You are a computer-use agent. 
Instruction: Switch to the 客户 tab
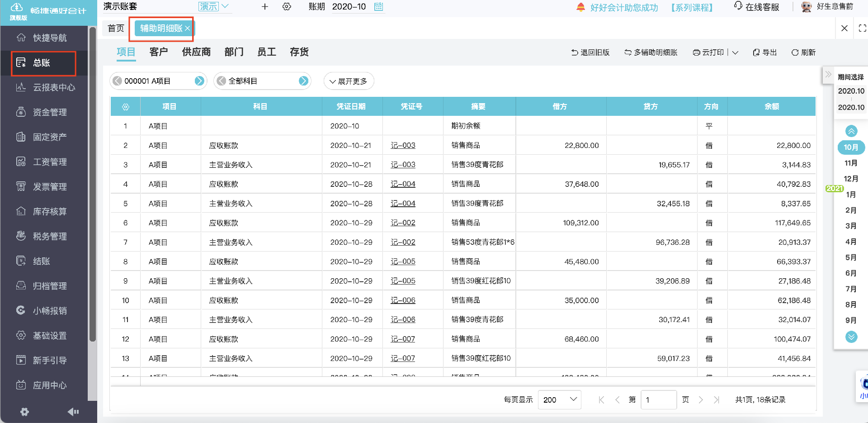158,52
